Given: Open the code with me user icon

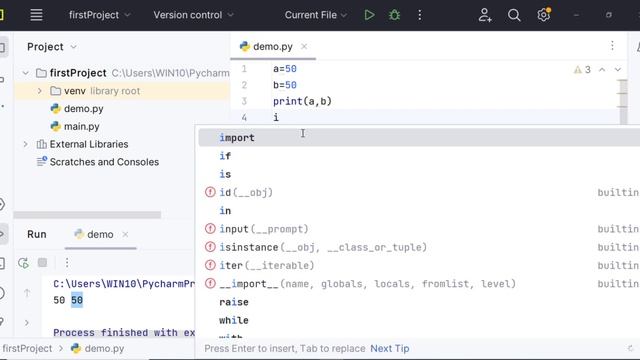Looking at the screenshot, I should [x=484, y=15].
